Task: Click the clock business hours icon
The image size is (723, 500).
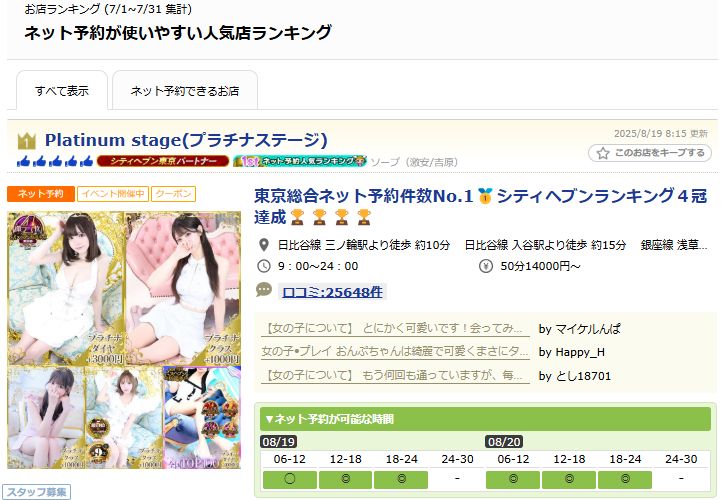Action: (x=264, y=266)
